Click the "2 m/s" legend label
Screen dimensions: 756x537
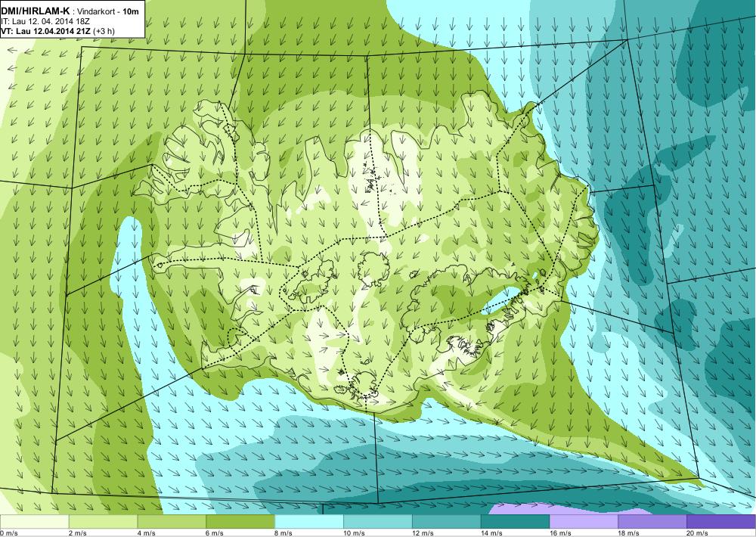[78, 533]
